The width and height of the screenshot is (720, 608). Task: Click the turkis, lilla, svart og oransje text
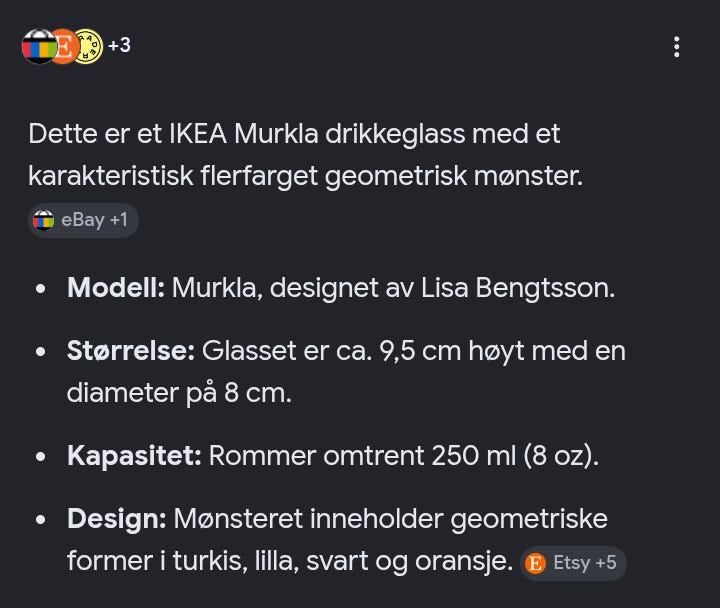[x=343, y=561]
